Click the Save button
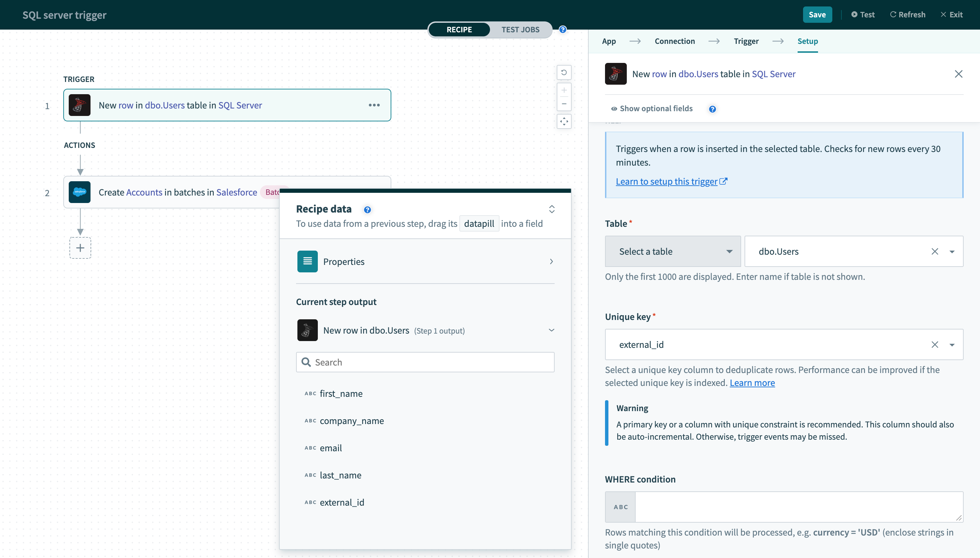Viewport: 980px width, 558px height. pos(817,15)
